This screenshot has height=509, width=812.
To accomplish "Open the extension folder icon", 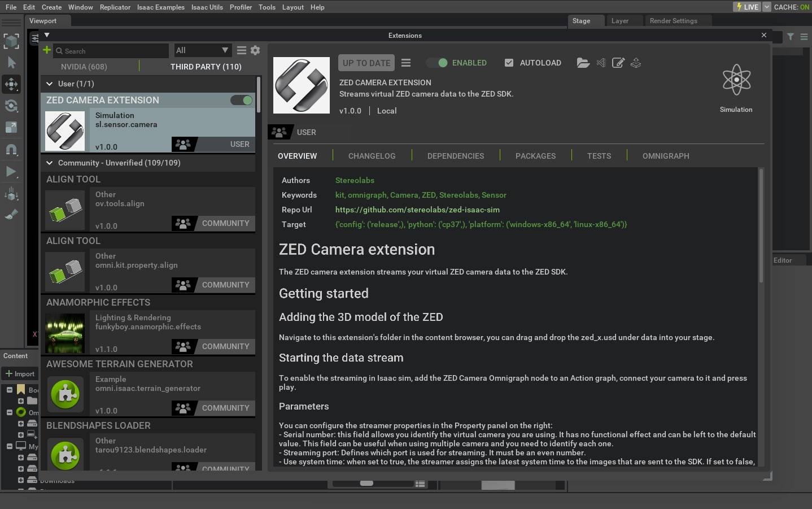I will (583, 63).
